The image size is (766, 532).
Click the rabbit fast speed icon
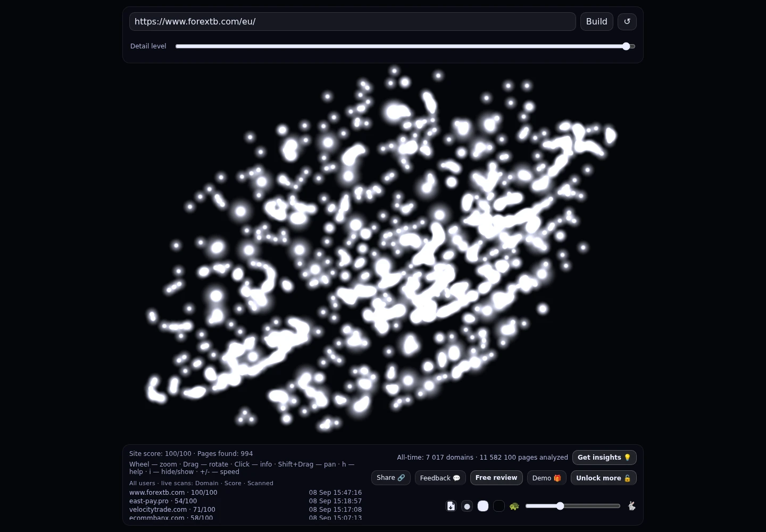(x=631, y=506)
